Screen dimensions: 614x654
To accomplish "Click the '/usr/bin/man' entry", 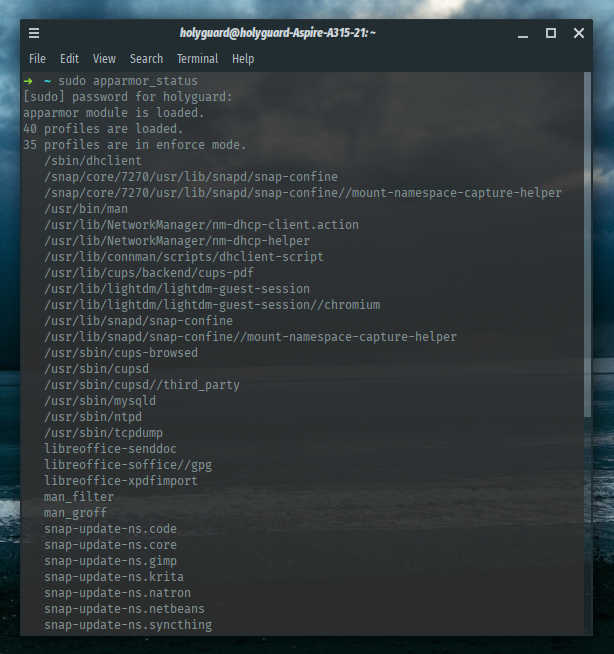I will pos(86,209).
